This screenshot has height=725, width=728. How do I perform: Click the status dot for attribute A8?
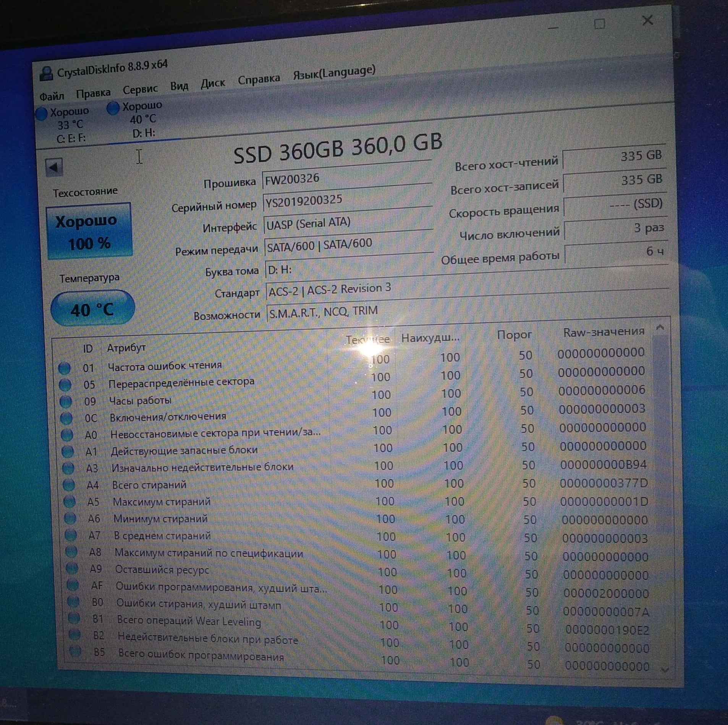[72, 551]
